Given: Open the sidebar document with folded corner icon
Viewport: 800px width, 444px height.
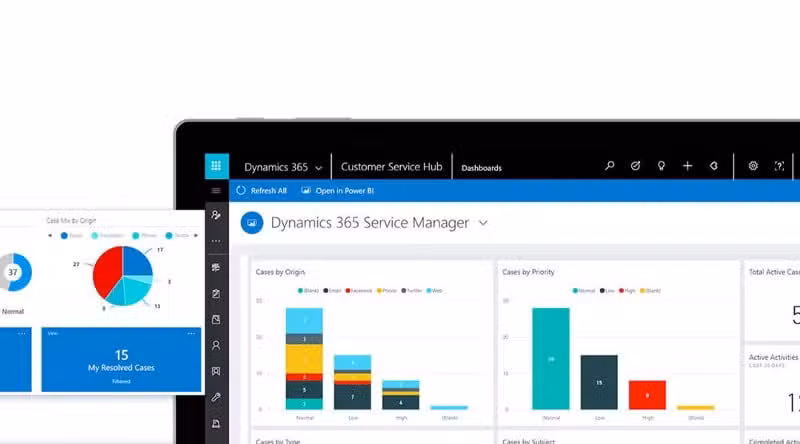Looking at the screenshot, I should [216, 319].
